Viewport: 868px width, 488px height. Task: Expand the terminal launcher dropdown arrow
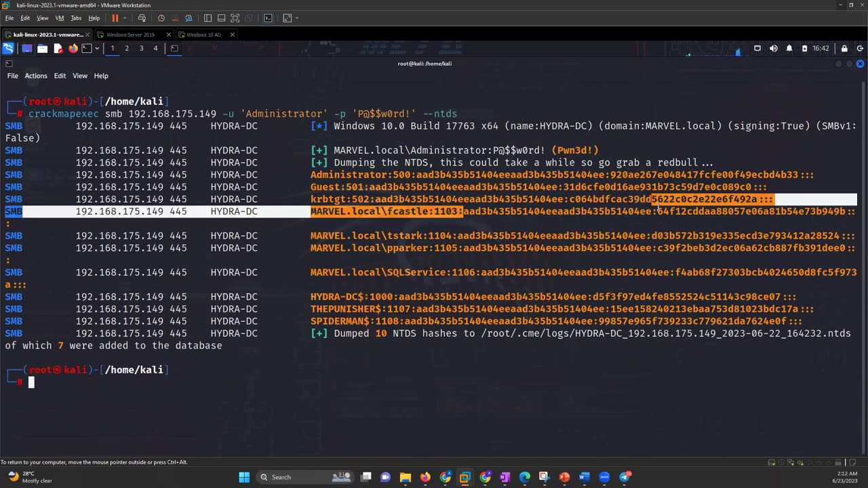[x=97, y=48]
